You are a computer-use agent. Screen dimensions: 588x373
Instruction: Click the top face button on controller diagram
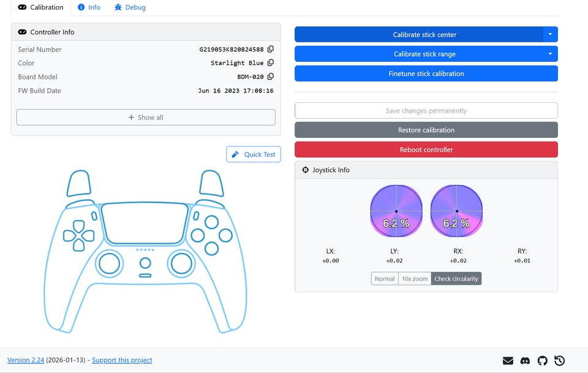click(x=211, y=222)
